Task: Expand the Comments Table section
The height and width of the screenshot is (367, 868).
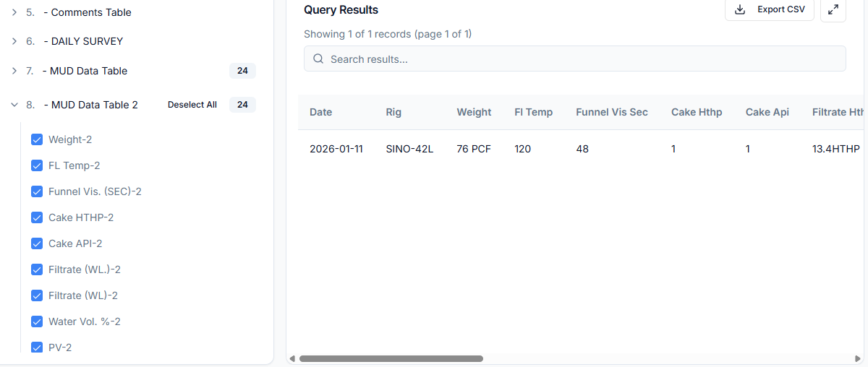Action: [x=14, y=12]
